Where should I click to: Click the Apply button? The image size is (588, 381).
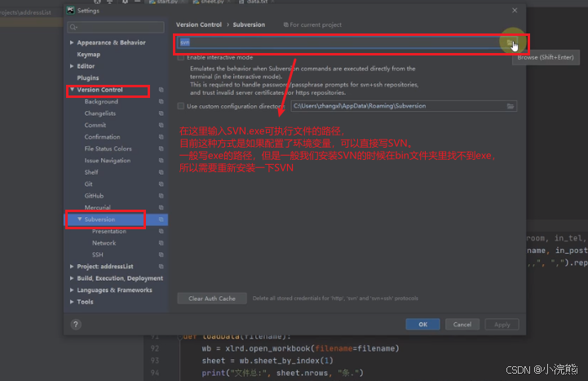click(x=502, y=325)
